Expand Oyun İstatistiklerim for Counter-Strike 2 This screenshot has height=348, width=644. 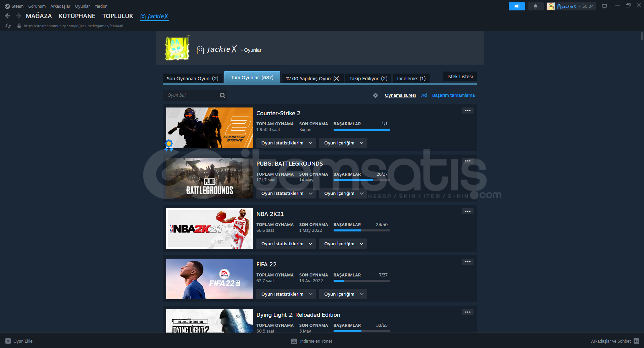[x=286, y=143]
